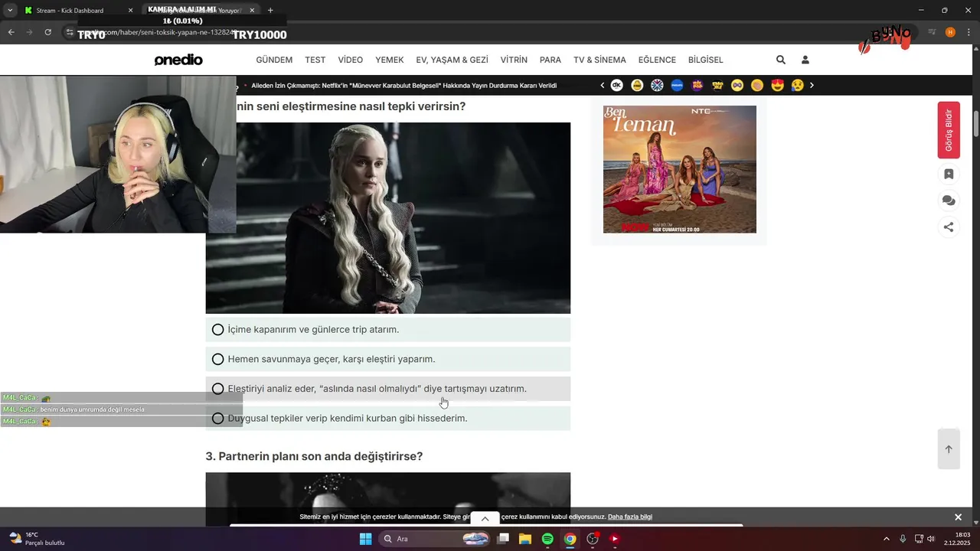Show hidden system tray icons
Image resolution: width=980 pixels, height=551 pixels.
pyautogui.click(x=887, y=539)
